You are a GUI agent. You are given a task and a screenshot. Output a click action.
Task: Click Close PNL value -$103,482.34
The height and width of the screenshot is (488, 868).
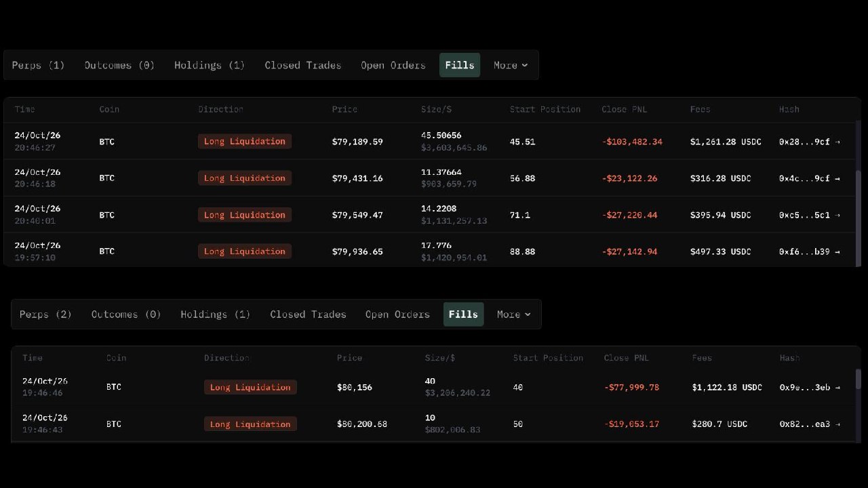pyautogui.click(x=632, y=142)
